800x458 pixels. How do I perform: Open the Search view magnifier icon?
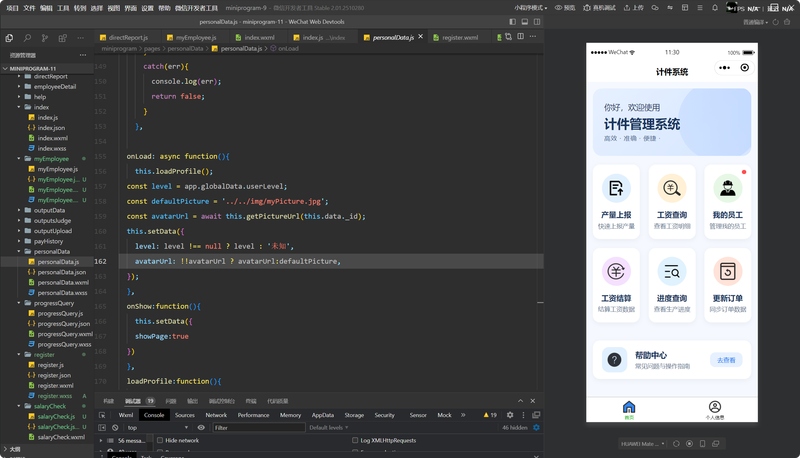tap(27, 38)
